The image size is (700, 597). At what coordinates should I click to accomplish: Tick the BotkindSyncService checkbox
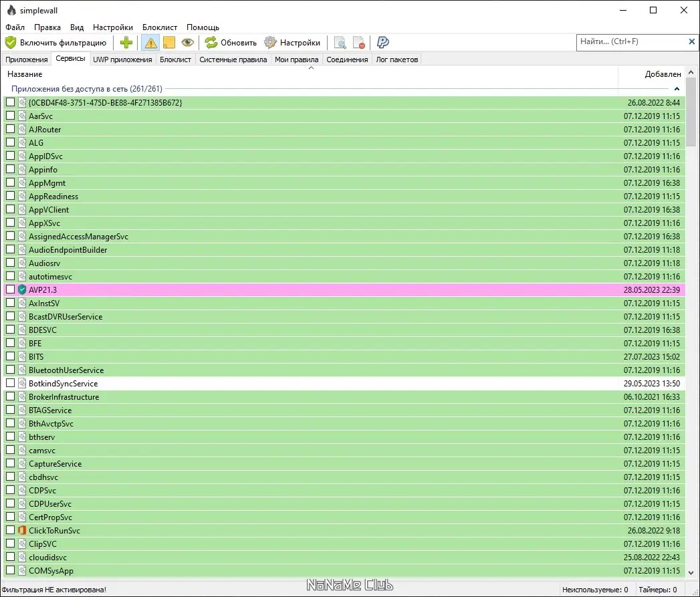(x=10, y=383)
